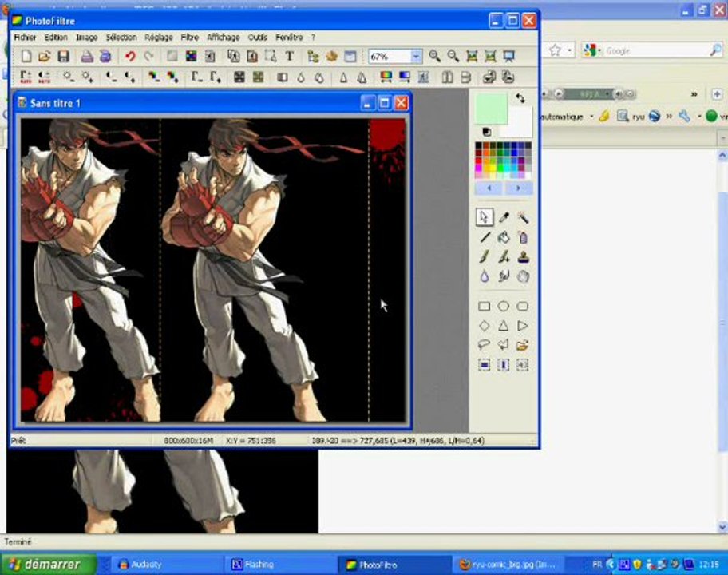Image resolution: width=728 pixels, height=575 pixels.
Task: Open the Fenêtre menu
Action: [x=289, y=38]
